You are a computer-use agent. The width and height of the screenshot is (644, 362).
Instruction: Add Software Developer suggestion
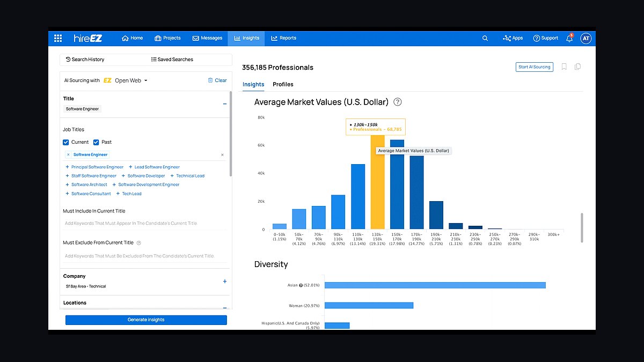point(143,176)
